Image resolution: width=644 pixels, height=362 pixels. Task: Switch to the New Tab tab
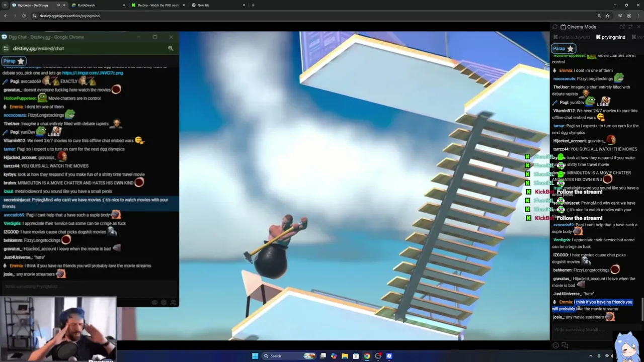tap(218, 5)
